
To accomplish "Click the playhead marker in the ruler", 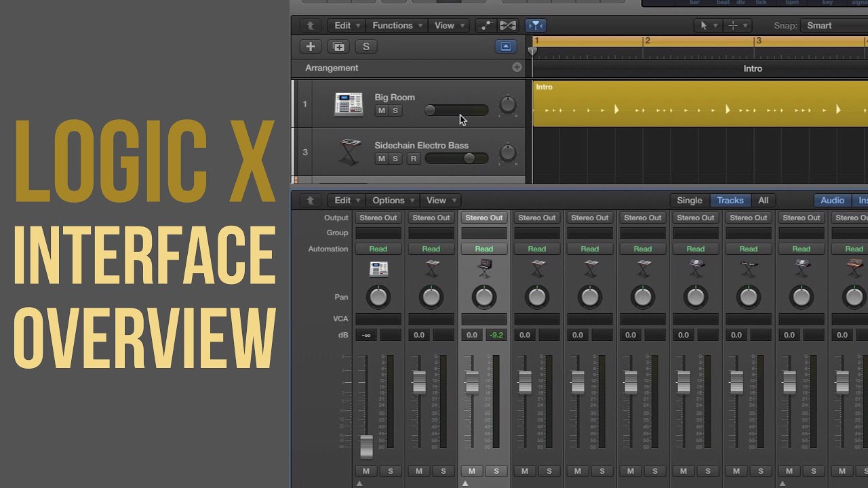I will pyautogui.click(x=533, y=52).
